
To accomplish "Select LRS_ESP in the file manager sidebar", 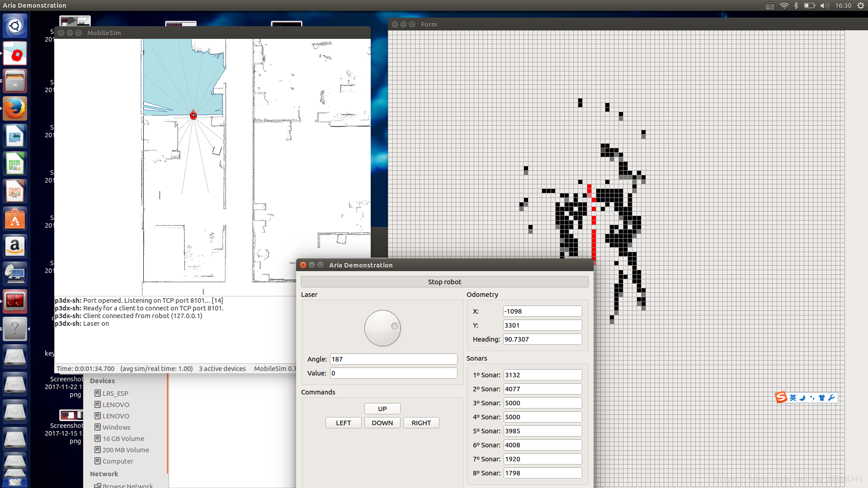I will (x=115, y=393).
